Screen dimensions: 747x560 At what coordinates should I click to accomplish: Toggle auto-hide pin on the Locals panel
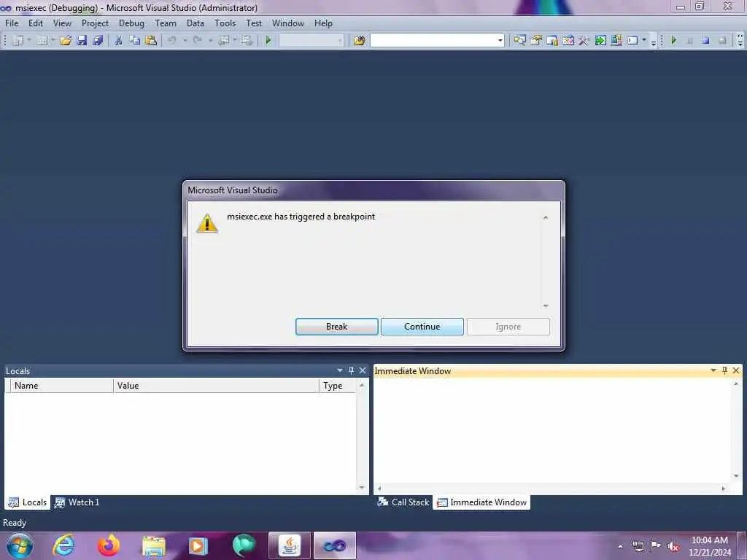coord(351,370)
